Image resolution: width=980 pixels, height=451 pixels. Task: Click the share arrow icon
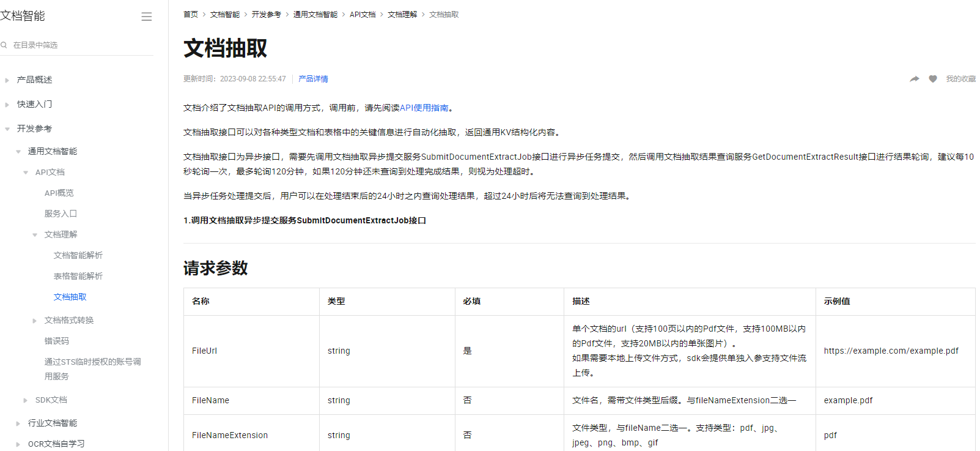click(x=915, y=79)
